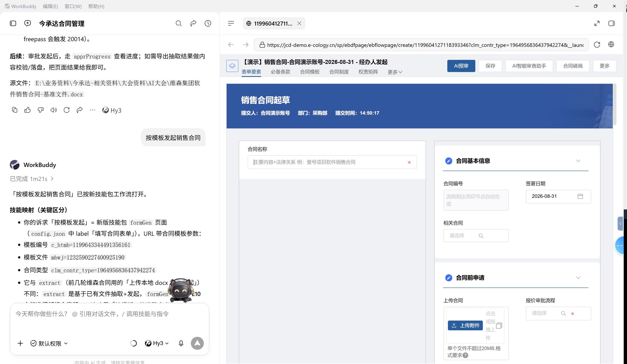Click the plus attachment button in input box
This screenshot has height=364, width=627.
point(20,343)
